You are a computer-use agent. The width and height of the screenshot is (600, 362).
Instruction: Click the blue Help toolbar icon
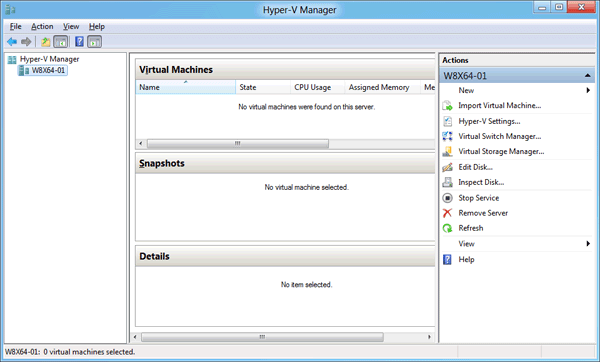79,41
